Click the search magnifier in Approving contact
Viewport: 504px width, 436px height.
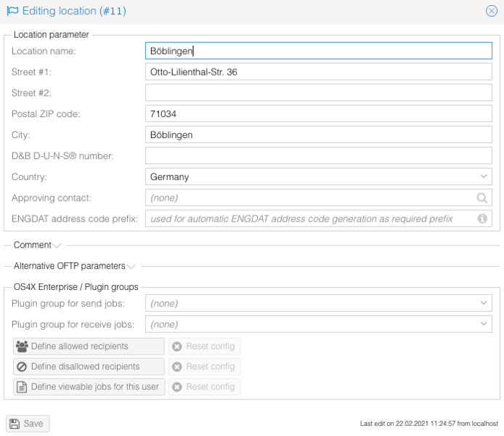pos(481,197)
